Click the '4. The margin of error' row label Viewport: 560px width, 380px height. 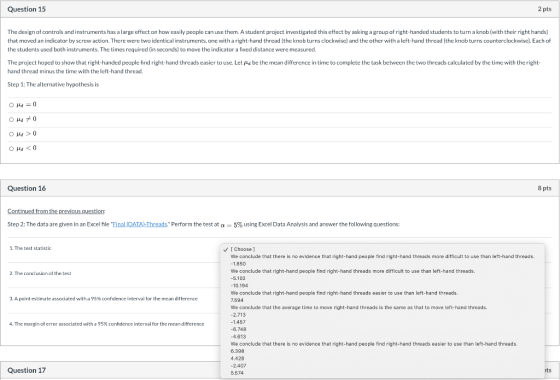coord(107,324)
